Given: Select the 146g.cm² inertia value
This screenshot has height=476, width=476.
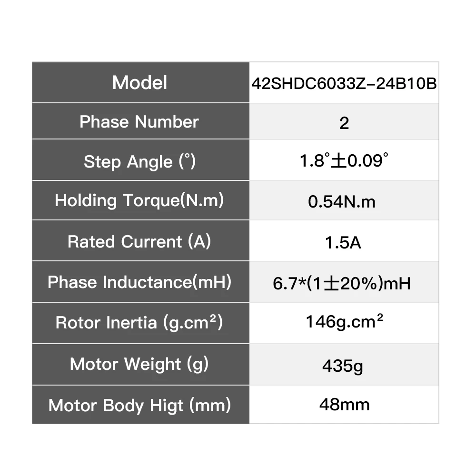Looking at the screenshot, I should (x=345, y=322).
